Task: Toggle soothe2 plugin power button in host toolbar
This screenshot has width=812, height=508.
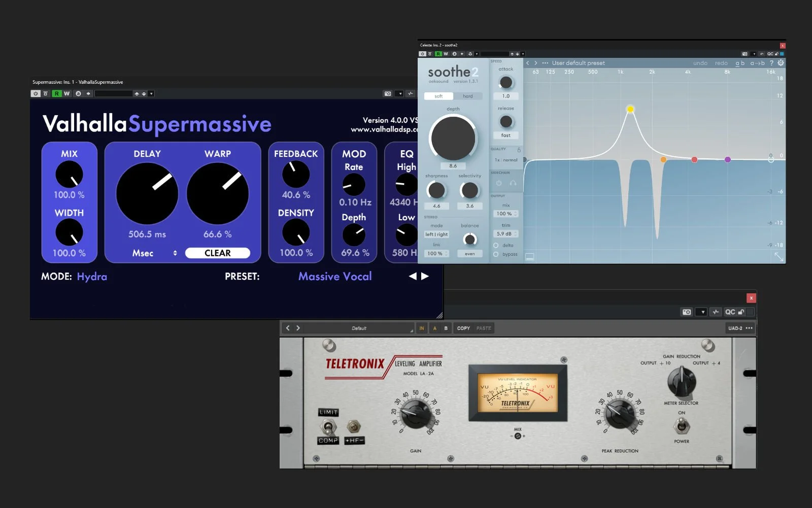Action: pyautogui.click(x=422, y=54)
